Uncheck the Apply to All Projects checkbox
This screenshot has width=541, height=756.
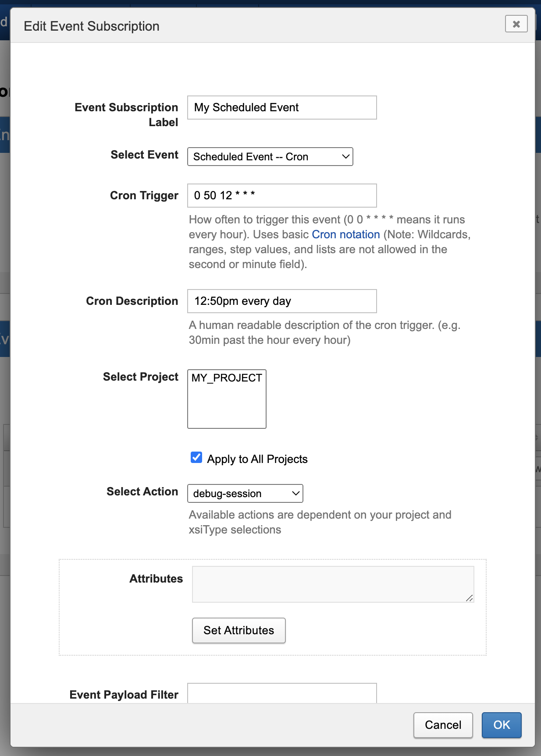click(x=196, y=458)
